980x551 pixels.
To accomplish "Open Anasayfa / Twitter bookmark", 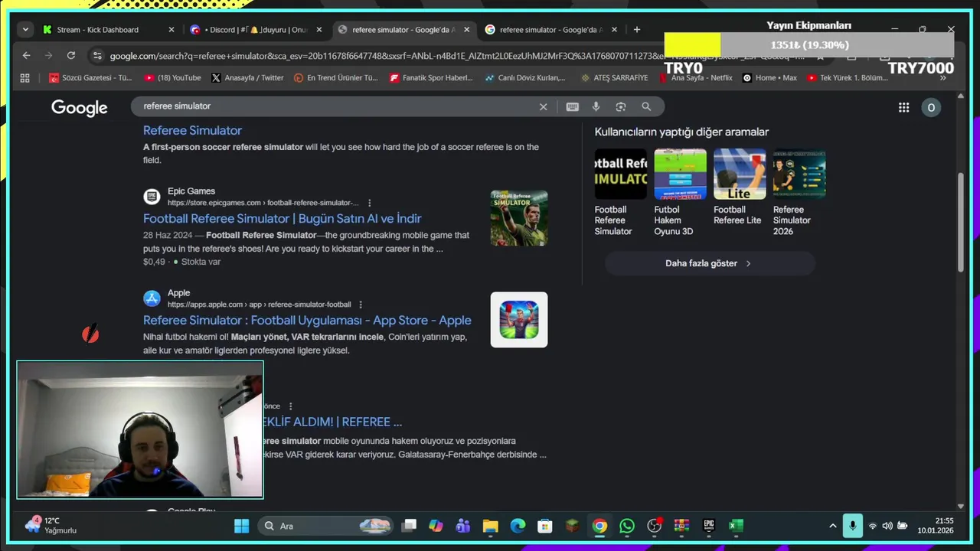I will point(247,78).
